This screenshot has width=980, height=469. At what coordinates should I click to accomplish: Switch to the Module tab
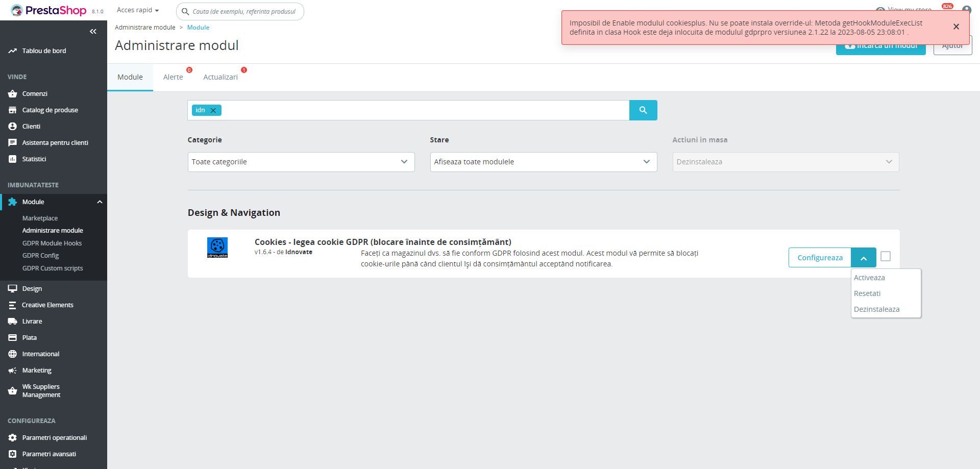[x=130, y=77]
